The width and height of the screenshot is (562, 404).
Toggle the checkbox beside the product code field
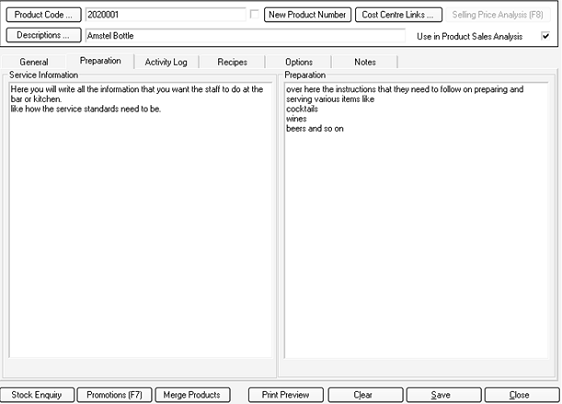tap(254, 14)
